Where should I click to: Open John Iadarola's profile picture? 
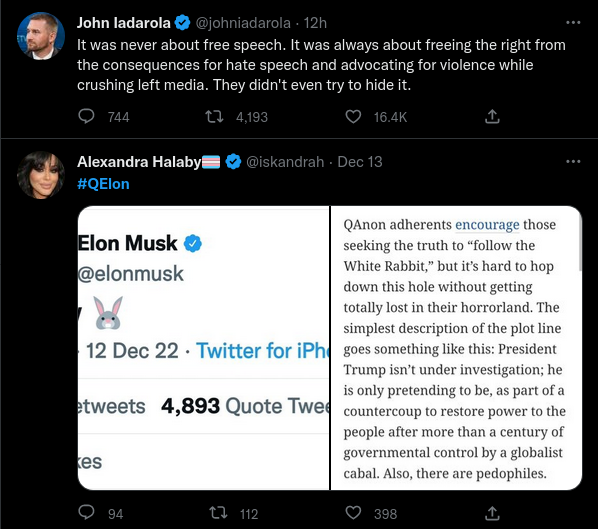(41, 36)
